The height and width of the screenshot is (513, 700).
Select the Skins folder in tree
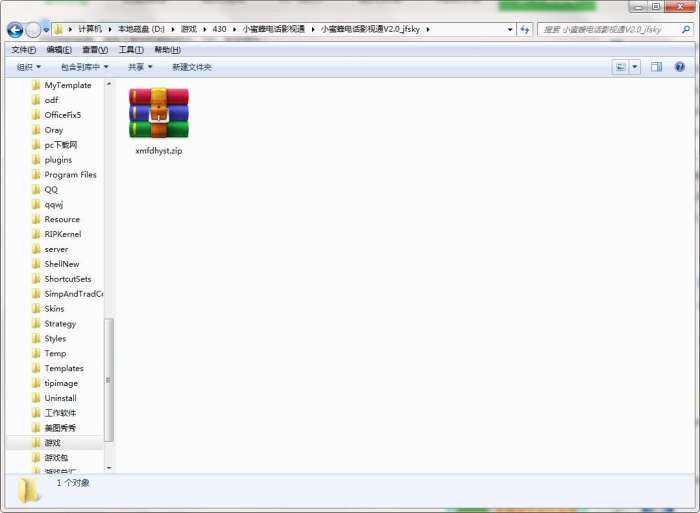coord(48,309)
